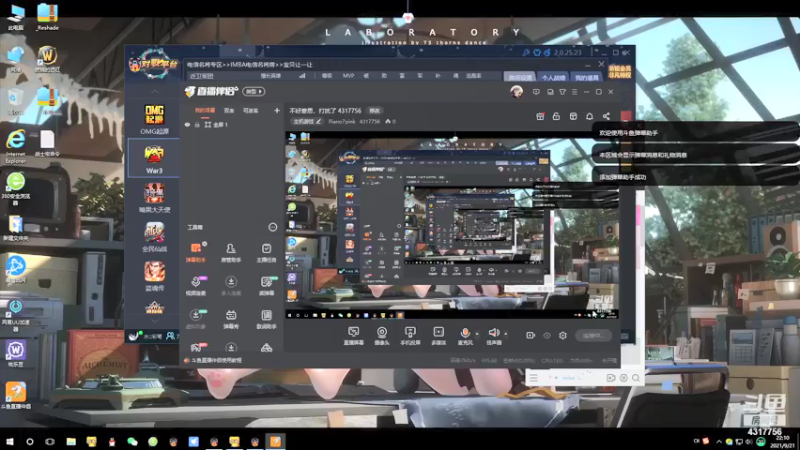Click the up arrow above the OMG起源 game
The height and width of the screenshot is (450, 800).
155,92
